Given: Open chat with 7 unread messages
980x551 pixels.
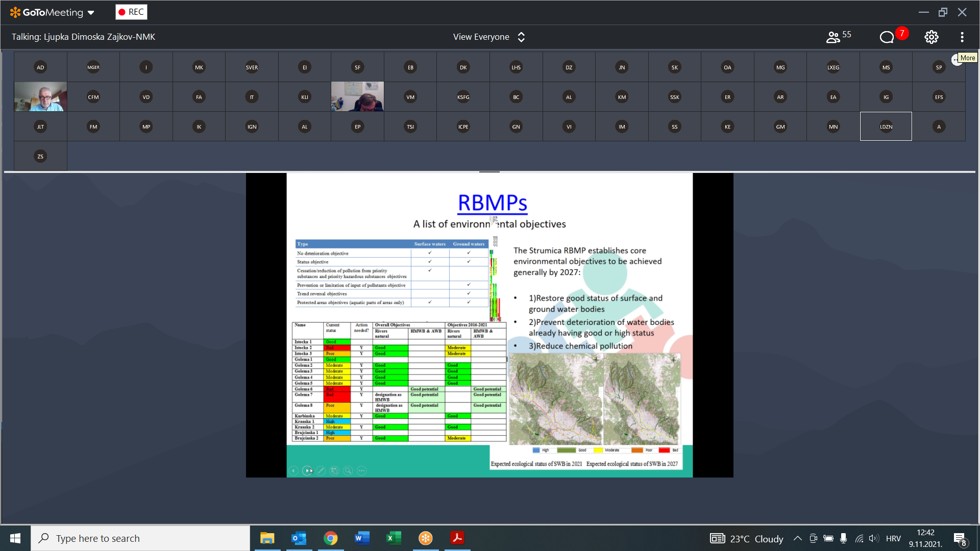Looking at the screenshot, I should pos(887,37).
